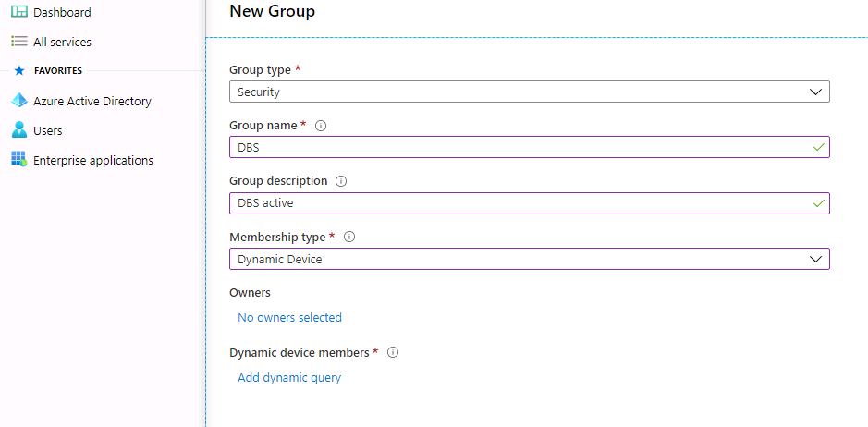Image resolution: width=868 pixels, height=427 pixels.
Task: Click green checkmark in Group name field
Action: tap(817, 147)
